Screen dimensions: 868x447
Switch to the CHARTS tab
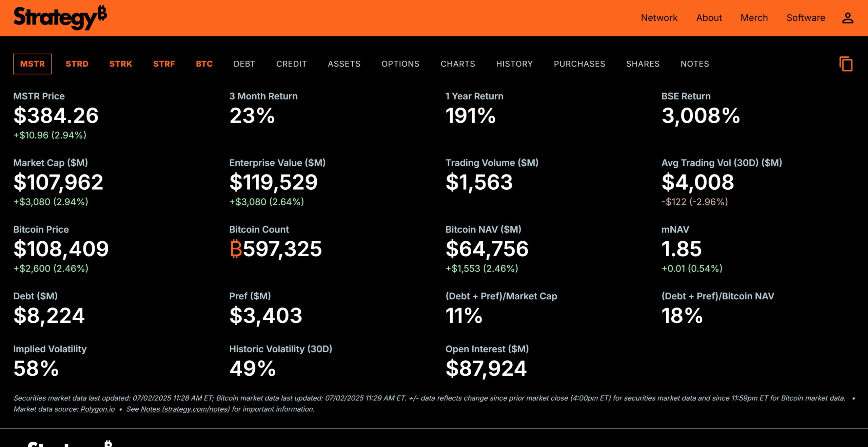[x=458, y=64]
